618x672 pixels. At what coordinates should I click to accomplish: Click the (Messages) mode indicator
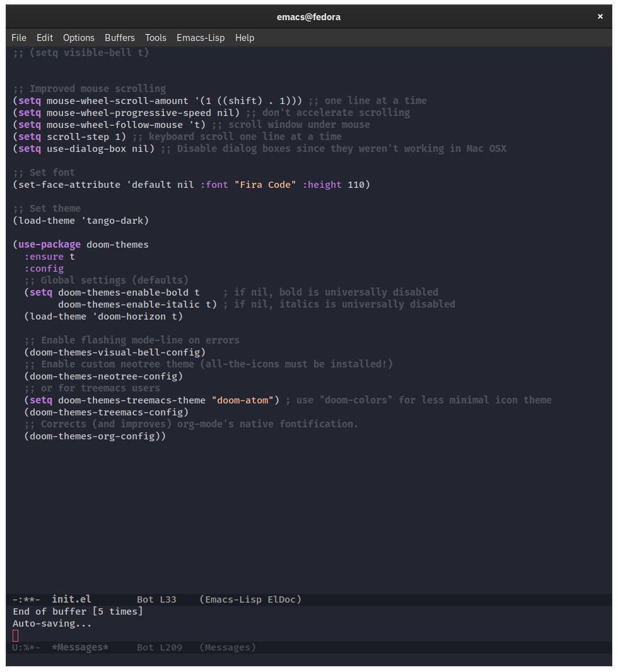(x=226, y=647)
